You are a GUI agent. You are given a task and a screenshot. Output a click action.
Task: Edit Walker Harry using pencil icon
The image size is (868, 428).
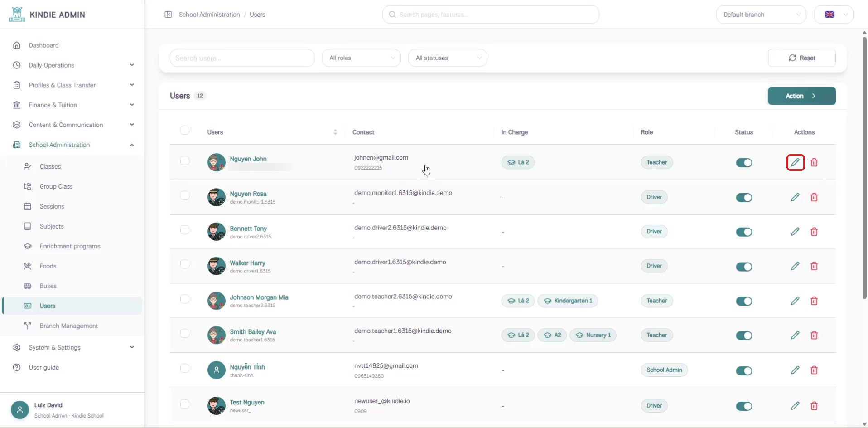[x=795, y=266]
